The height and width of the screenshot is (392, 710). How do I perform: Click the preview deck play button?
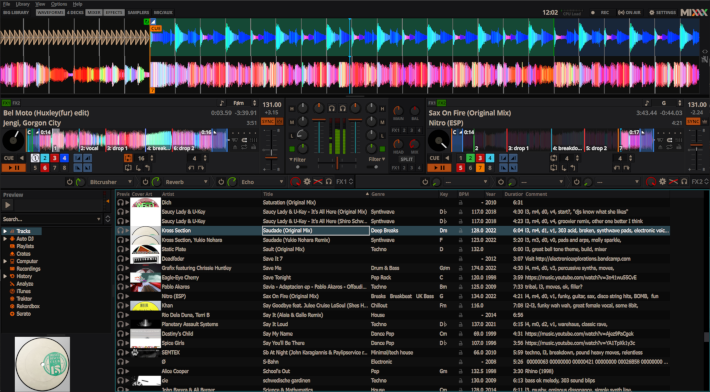coord(8,205)
